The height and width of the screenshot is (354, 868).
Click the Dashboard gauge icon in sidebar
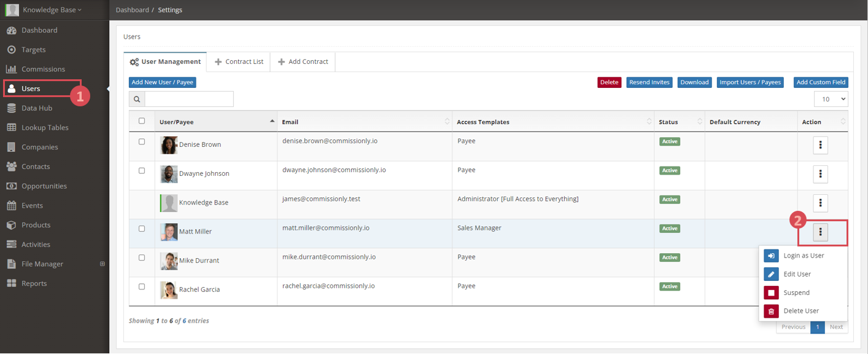click(11, 30)
